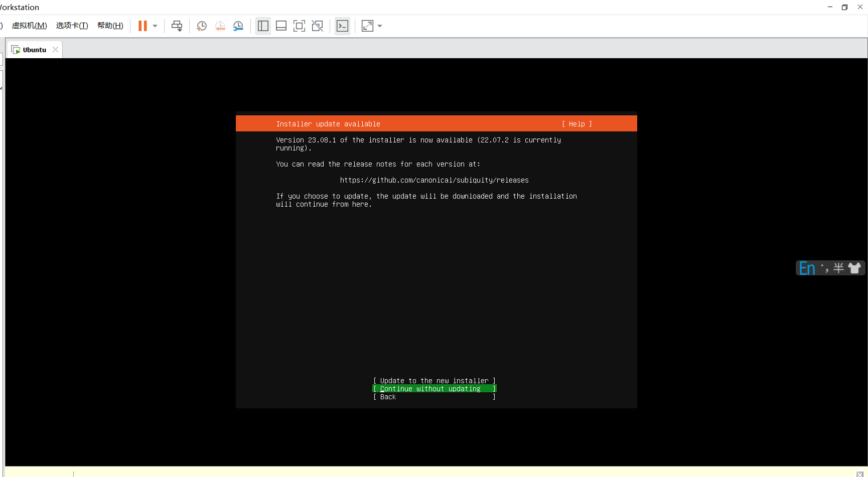Viewport: 868px width, 477px height.
Task: Revert to previous snapshot icon
Action: 220,26
